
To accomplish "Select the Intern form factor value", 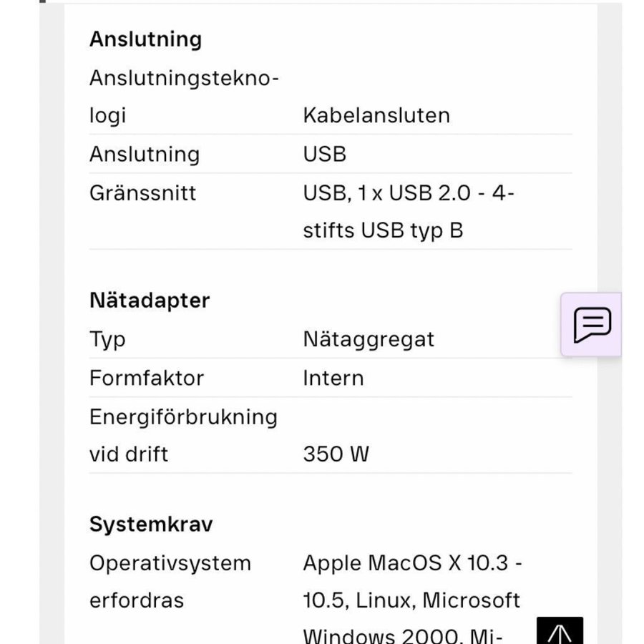I will pyautogui.click(x=333, y=377).
